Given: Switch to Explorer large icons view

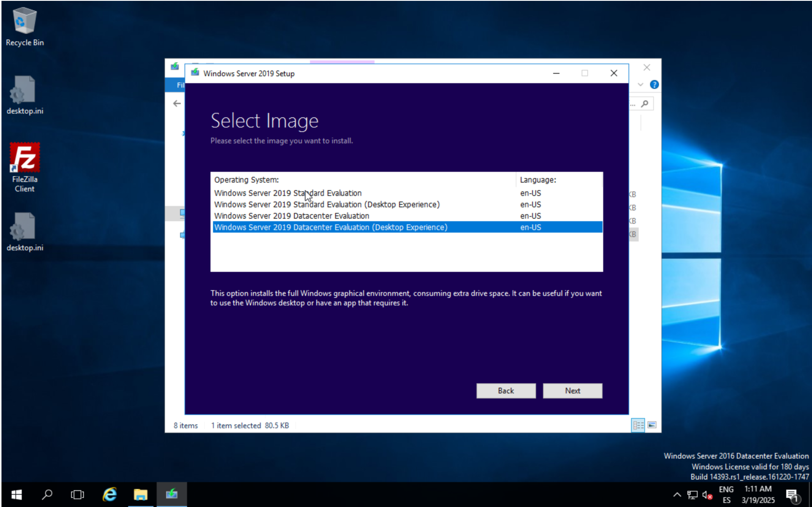Looking at the screenshot, I should tap(652, 425).
